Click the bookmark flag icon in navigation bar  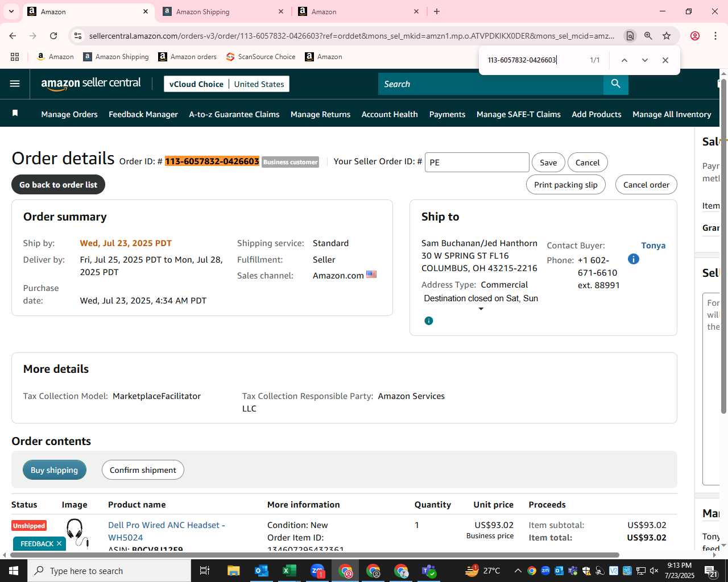pos(15,113)
